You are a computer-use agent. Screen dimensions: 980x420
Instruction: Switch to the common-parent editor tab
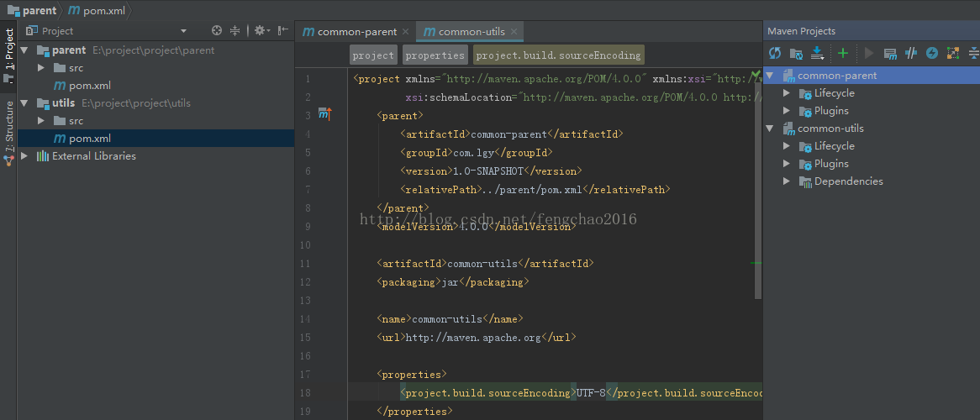tap(356, 32)
